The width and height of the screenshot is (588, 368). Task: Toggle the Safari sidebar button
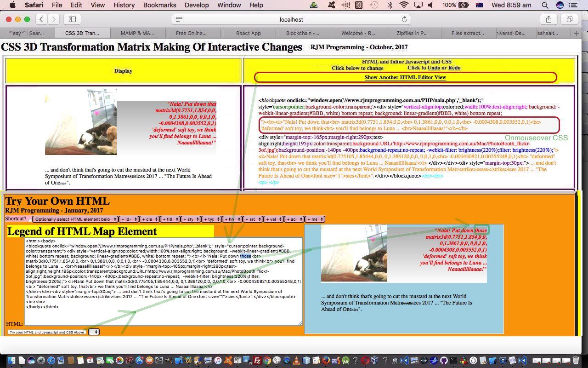72,19
